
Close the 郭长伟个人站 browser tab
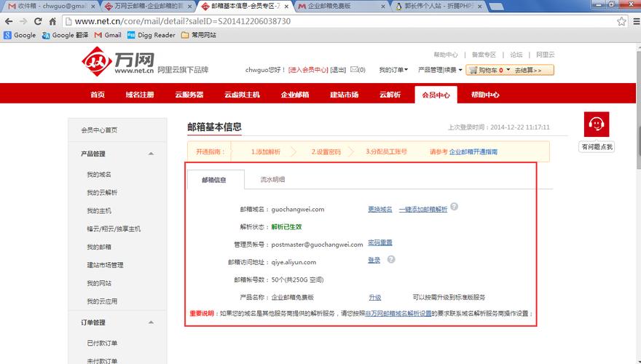[x=479, y=7]
